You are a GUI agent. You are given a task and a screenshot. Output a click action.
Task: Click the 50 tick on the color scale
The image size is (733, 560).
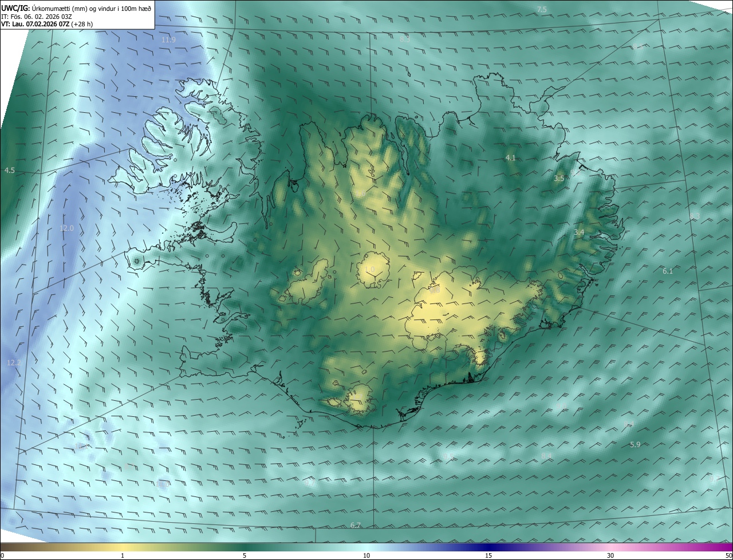728,555
